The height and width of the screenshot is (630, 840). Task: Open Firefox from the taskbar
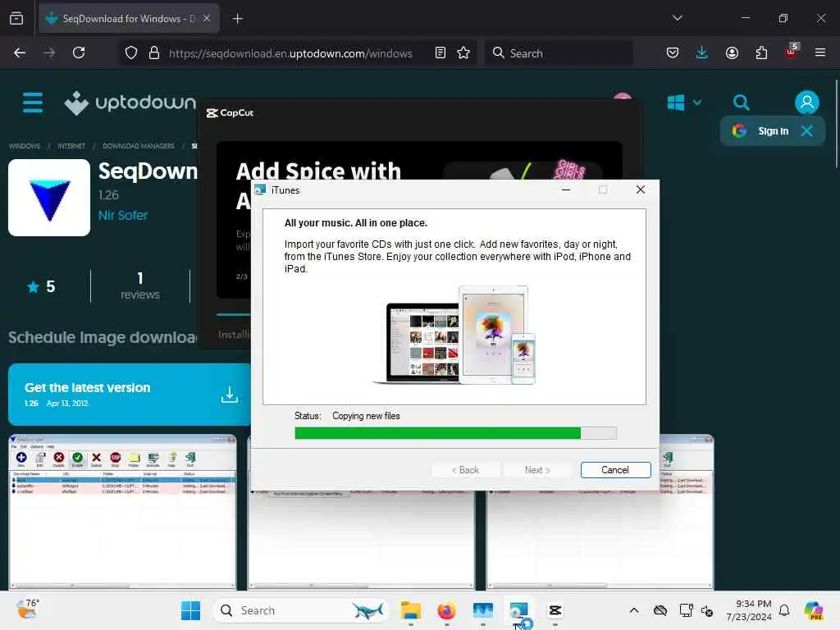click(447, 610)
